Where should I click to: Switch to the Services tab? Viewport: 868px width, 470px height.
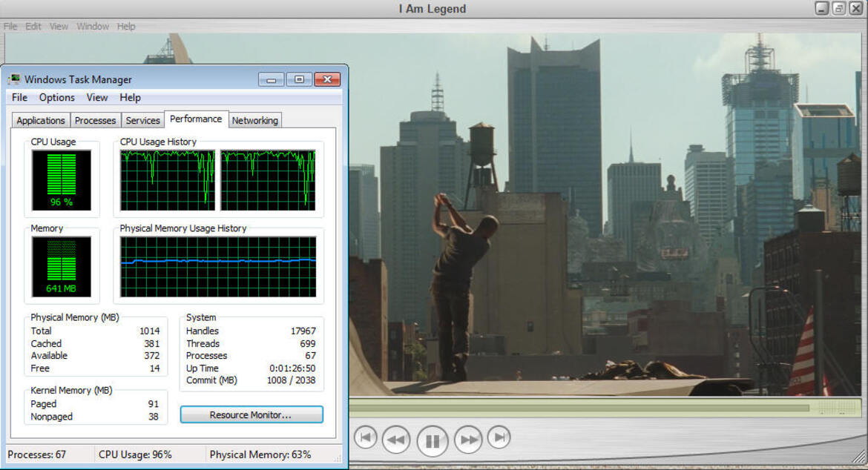143,121
